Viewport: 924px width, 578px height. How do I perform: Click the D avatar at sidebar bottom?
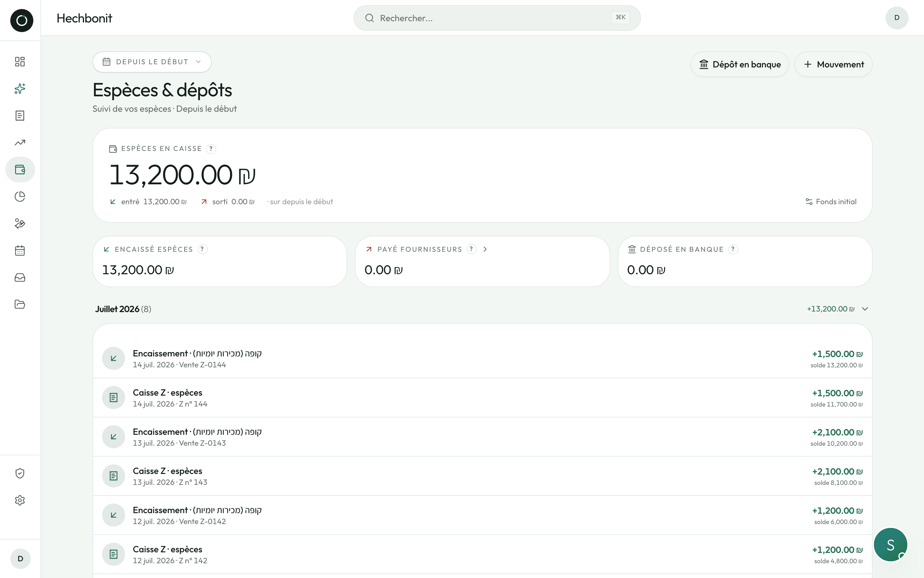(x=20, y=558)
